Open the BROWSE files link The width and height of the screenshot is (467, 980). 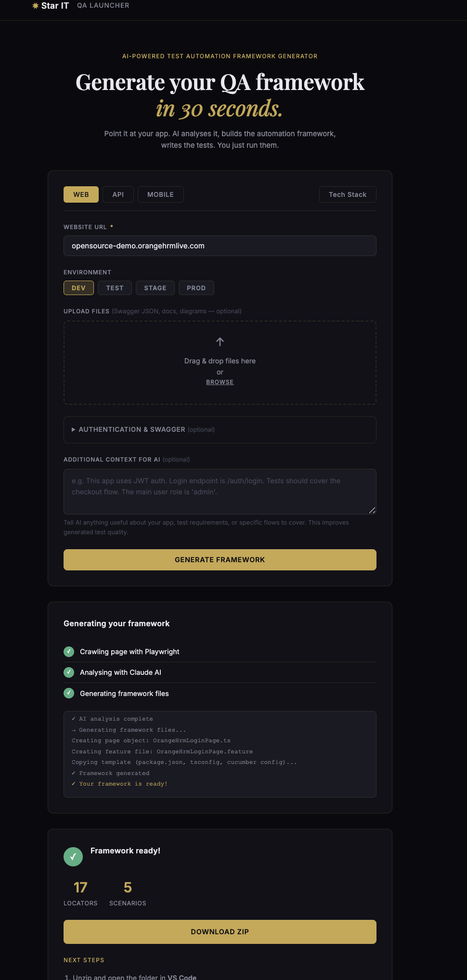(220, 382)
